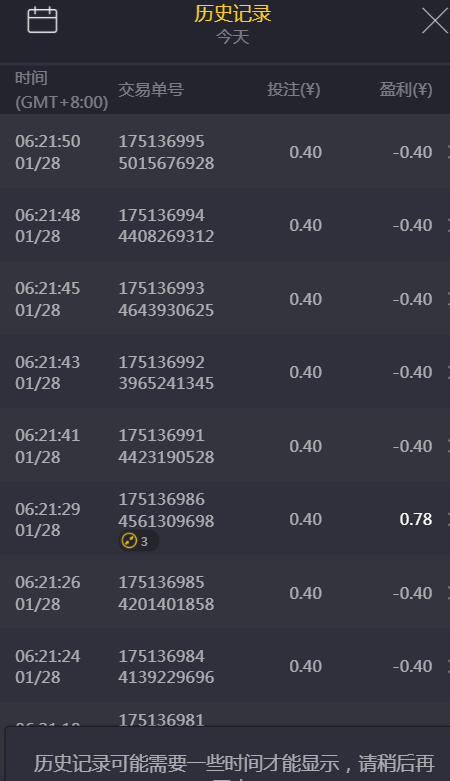View the 06:21:43 transaction details
Viewport: 450px width, 781px height.
pyautogui.click(x=225, y=372)
